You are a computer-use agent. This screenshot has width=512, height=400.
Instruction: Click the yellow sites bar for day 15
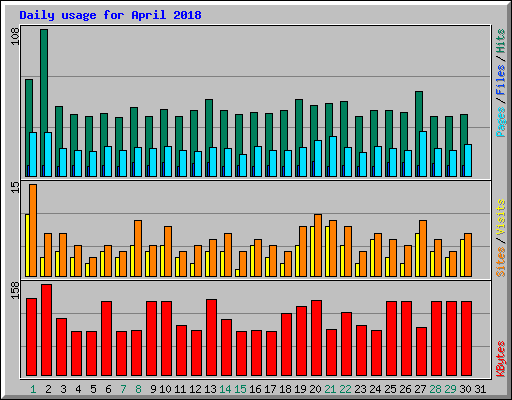[x=237, y=273]
